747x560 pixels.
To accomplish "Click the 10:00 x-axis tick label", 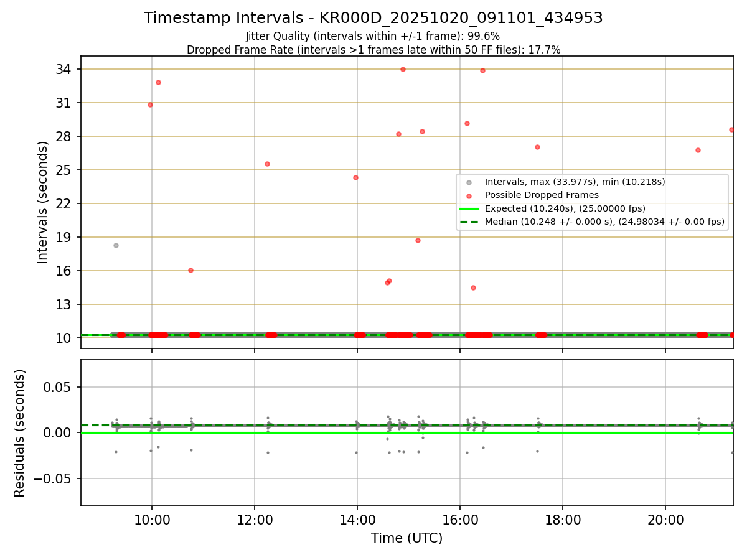I will 152,520.
